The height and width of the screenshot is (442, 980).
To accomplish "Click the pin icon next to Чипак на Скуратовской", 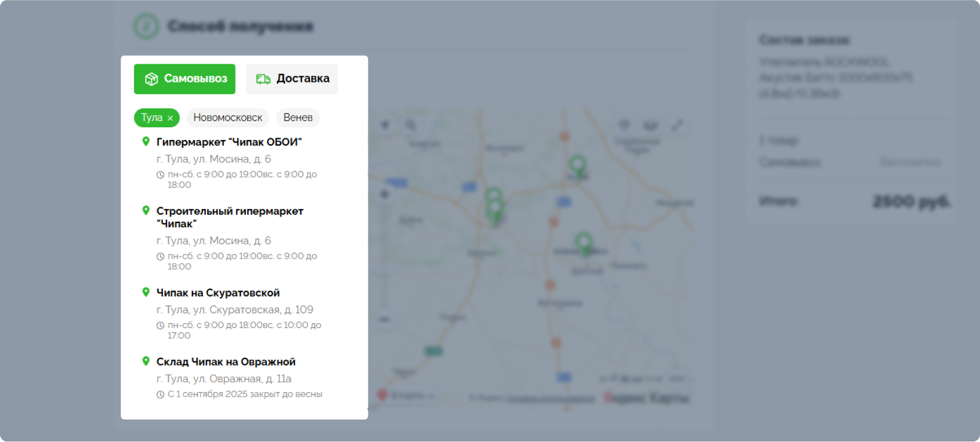I will point(146,292).
